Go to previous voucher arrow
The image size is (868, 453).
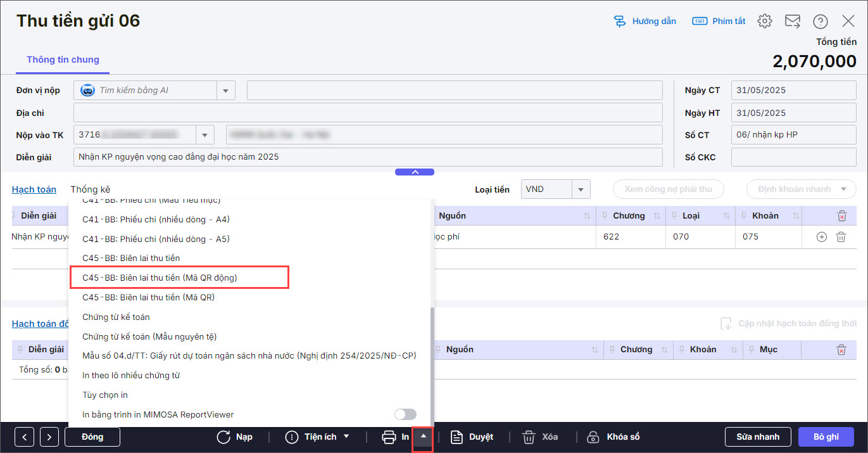click(x=25, y=437)
